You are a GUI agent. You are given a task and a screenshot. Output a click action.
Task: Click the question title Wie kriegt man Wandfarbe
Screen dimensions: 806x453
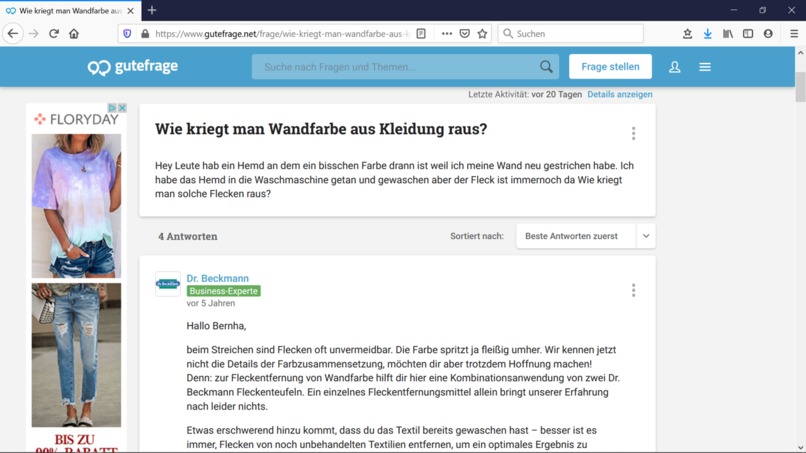[x=321, y=129]
